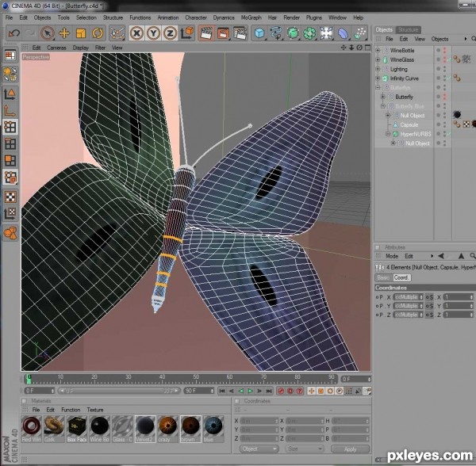
Task: Open the Selection menu
Action: click(x=86, y=17)
